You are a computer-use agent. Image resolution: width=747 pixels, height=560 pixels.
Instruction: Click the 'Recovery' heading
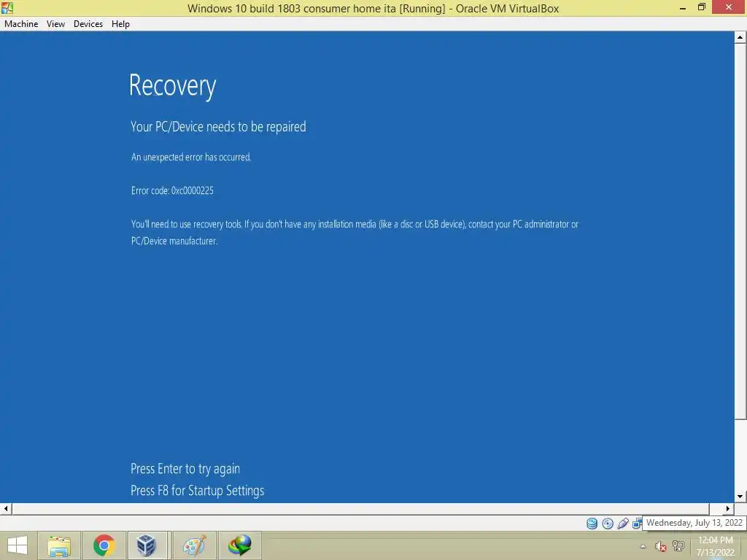[x=172, y=86]
